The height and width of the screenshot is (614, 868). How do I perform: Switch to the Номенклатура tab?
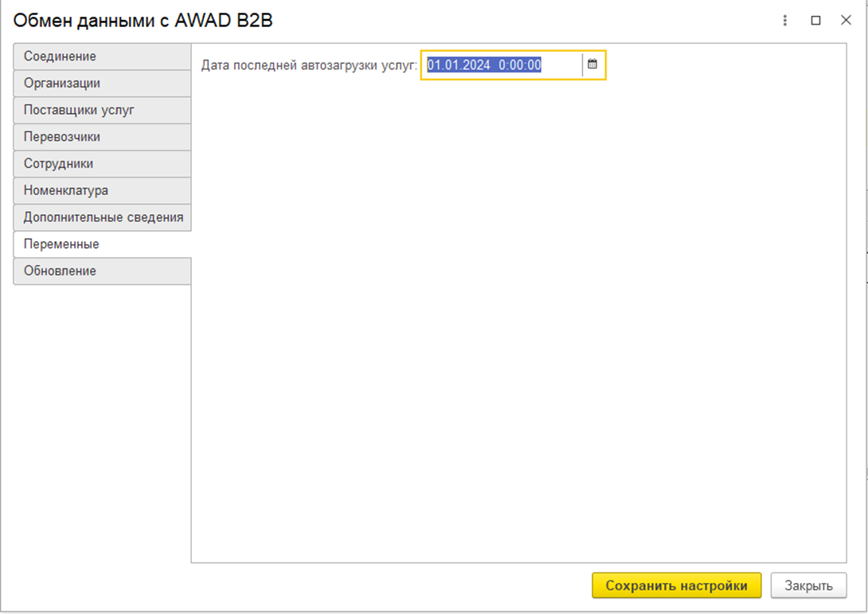click(103, 190)
